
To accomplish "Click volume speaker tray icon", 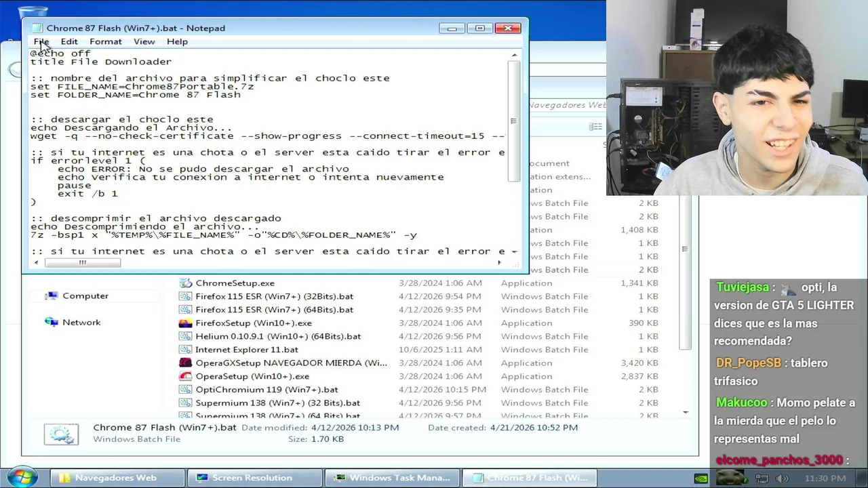I will [781, 478].
